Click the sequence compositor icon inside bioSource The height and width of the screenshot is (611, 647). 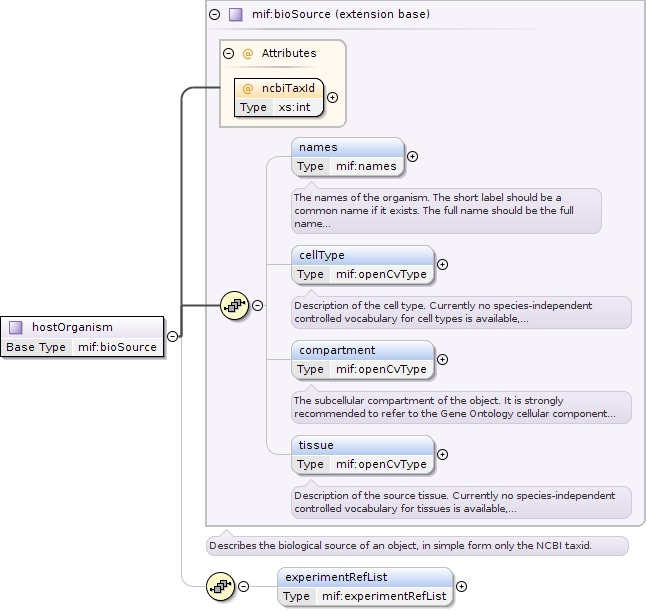(234, 306)
